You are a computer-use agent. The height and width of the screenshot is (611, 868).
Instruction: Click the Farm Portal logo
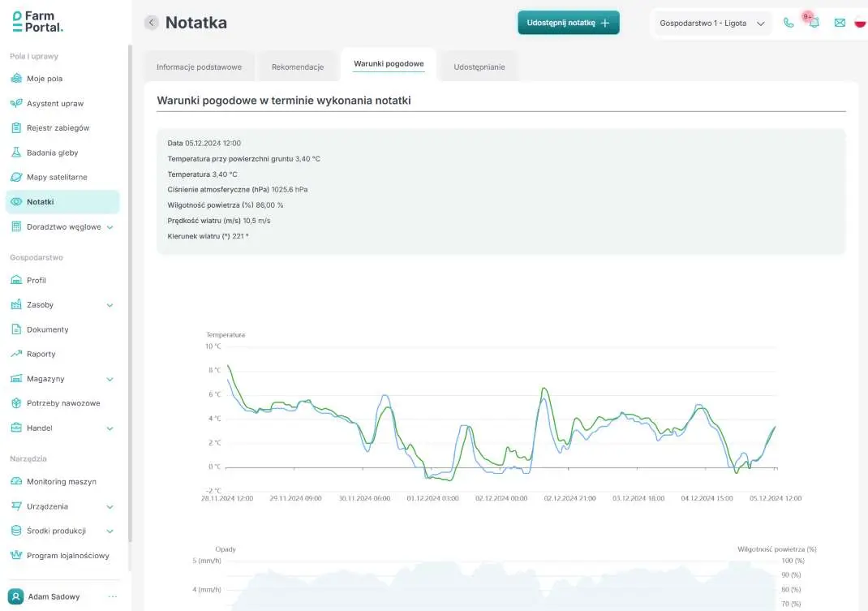click(38, 22)
